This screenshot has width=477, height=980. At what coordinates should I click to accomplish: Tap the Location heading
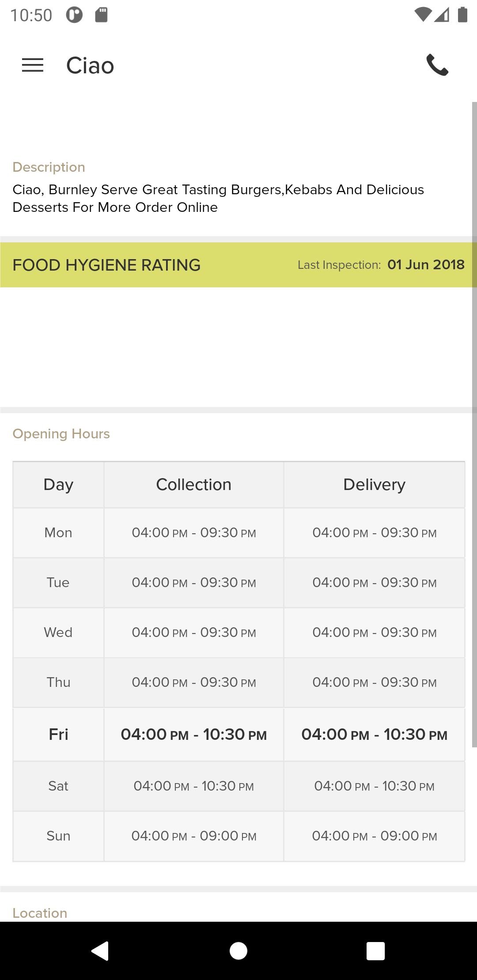40,913
